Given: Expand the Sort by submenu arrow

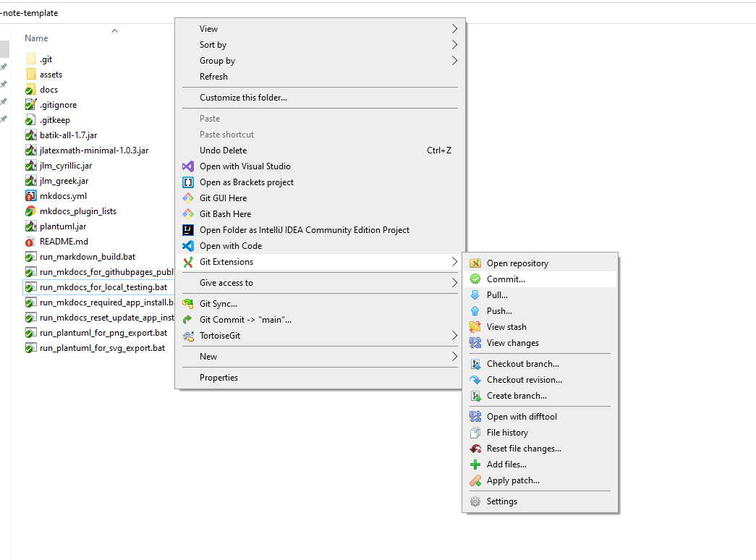Looking at the screenshot, I should click(x=454, y=44).
